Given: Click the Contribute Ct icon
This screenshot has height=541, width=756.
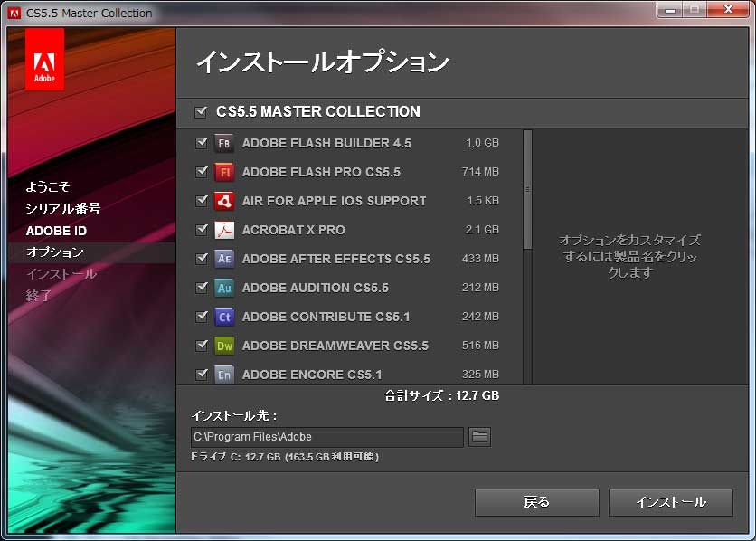Looking at the screenshot, I should [x=224, y=317].
